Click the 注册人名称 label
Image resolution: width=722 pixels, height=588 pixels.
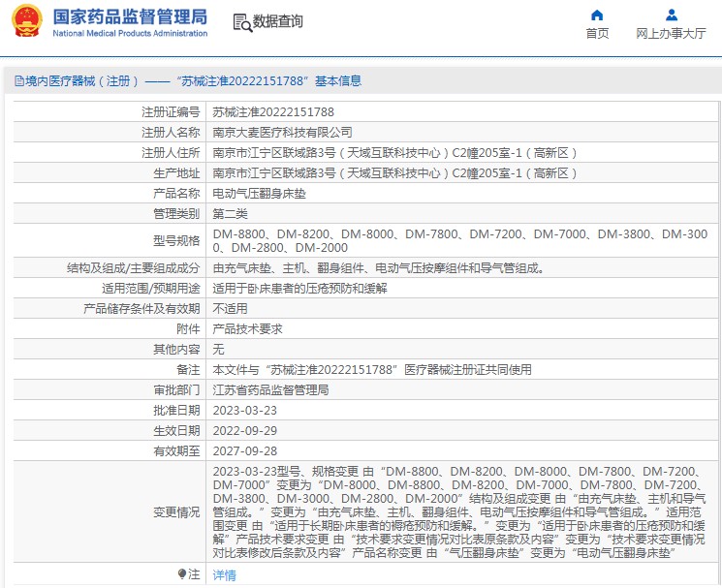coord(171,133)
